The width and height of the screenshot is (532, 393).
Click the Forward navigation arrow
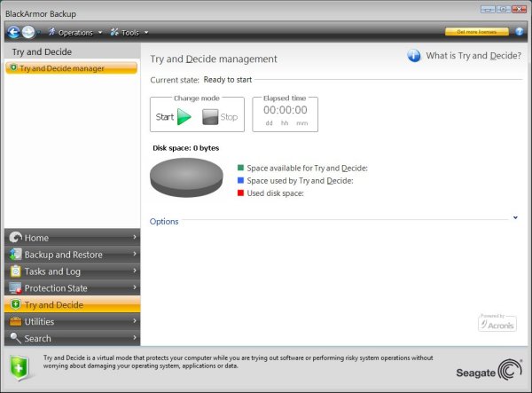(x=28, y=32)
